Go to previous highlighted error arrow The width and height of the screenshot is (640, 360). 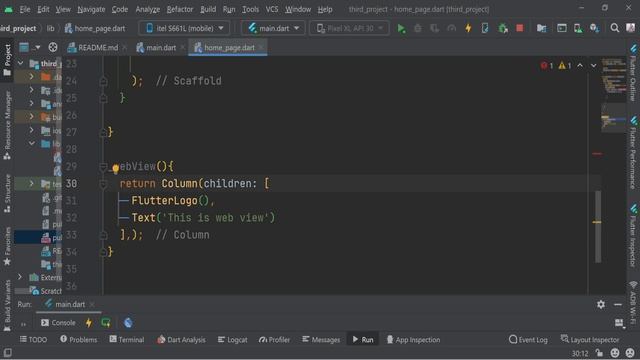(x=580, y=66)
